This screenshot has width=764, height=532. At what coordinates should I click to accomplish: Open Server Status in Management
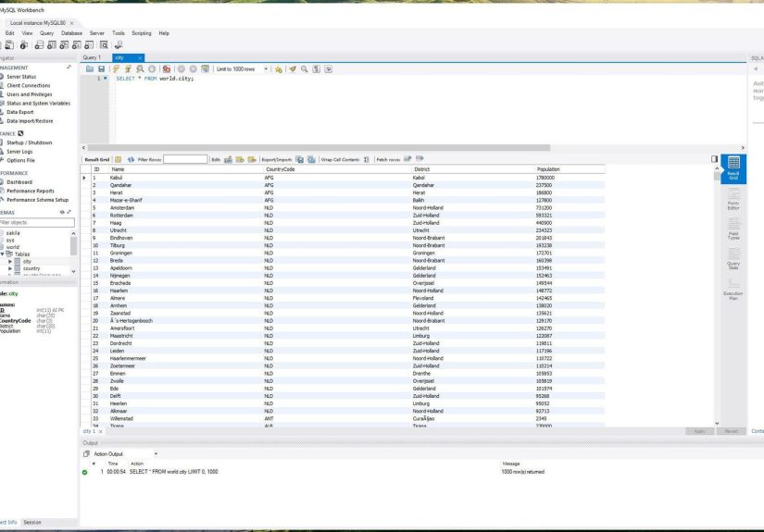[21, 77]
